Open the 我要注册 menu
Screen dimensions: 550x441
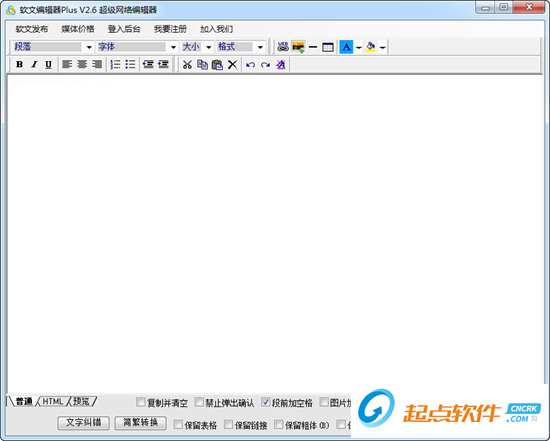coord(170,29)
